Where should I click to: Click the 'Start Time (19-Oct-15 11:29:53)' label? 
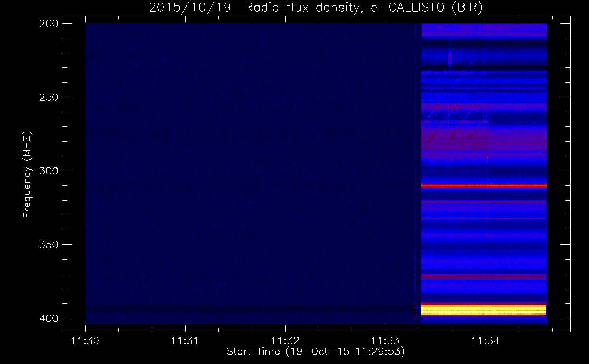(x=316, y=352)
